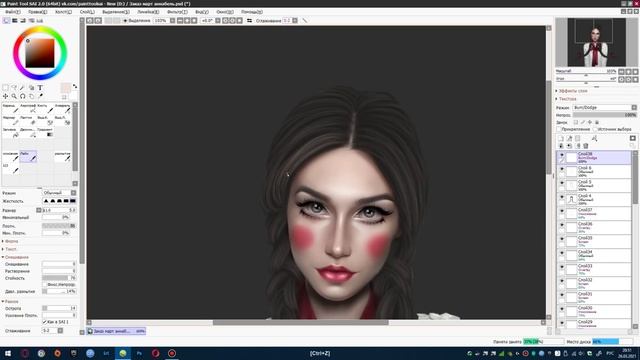Collapse the Разное section
Screen dimensions: 640x360
(10, 301)
